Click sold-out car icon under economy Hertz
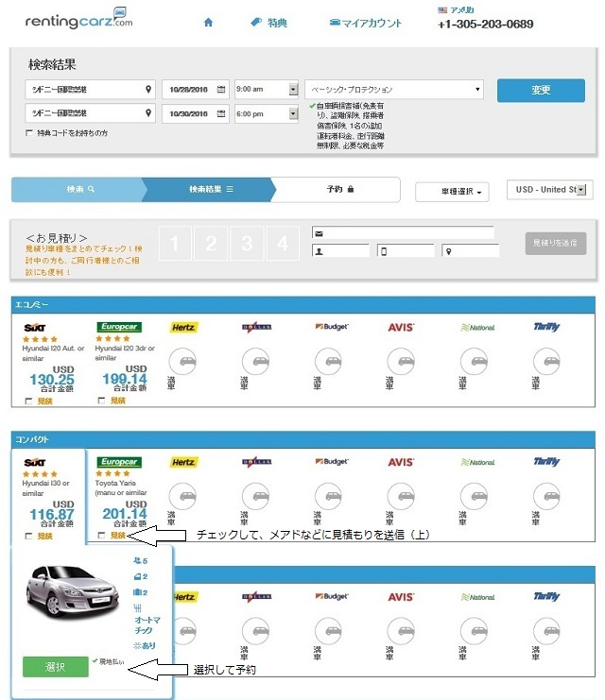The image size is (605, 700). coord(182,362)
